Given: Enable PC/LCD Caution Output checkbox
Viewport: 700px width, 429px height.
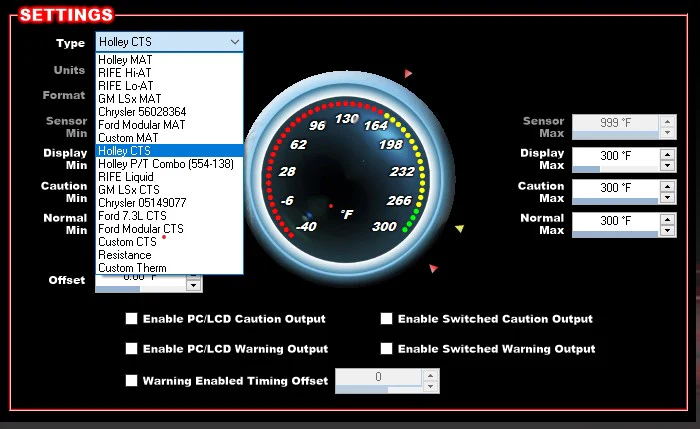Looking at the screenshot, I should 131,319.
